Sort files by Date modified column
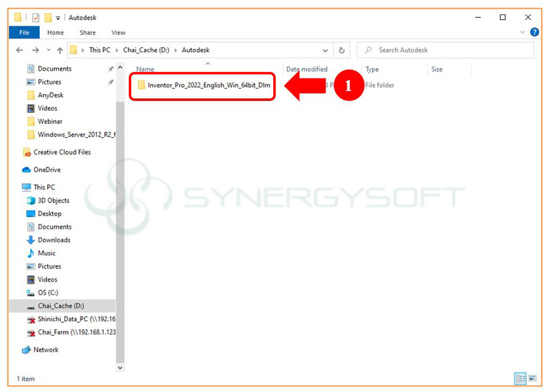The image size is (549, 392). click(x=306, y=69)
